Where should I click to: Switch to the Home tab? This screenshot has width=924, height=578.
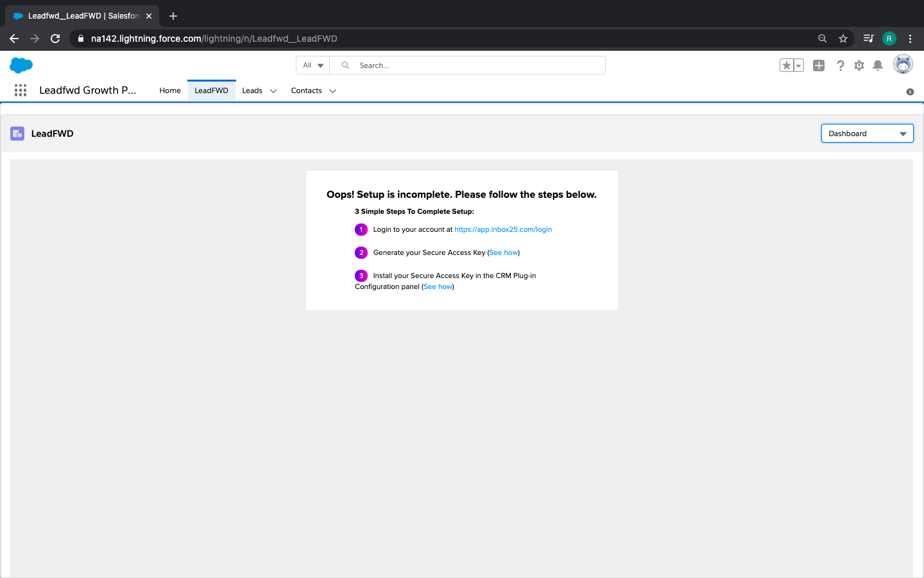click(170, 91)
